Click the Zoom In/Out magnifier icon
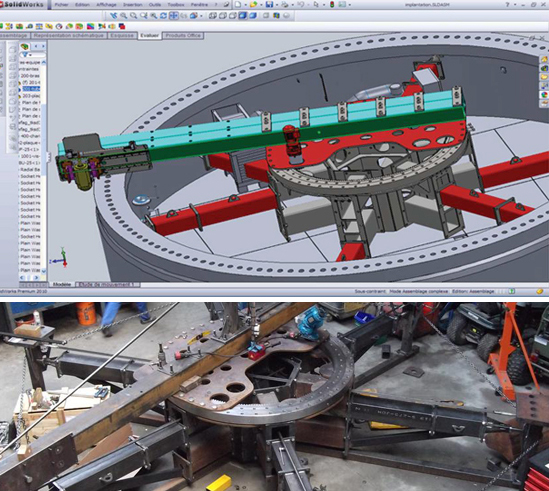The image size is (549, 491). coord(144,16)
